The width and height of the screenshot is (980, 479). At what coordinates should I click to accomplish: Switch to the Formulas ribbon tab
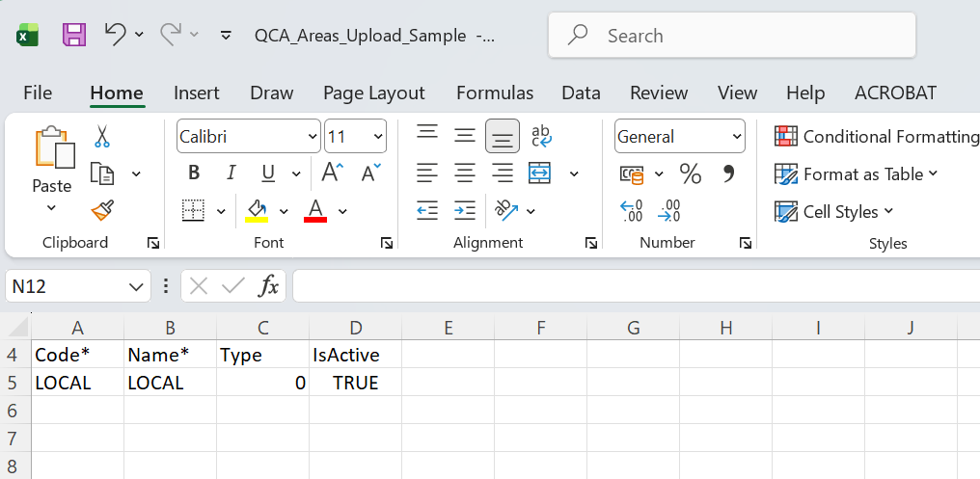pyautogui.click(x=495, y=93)
